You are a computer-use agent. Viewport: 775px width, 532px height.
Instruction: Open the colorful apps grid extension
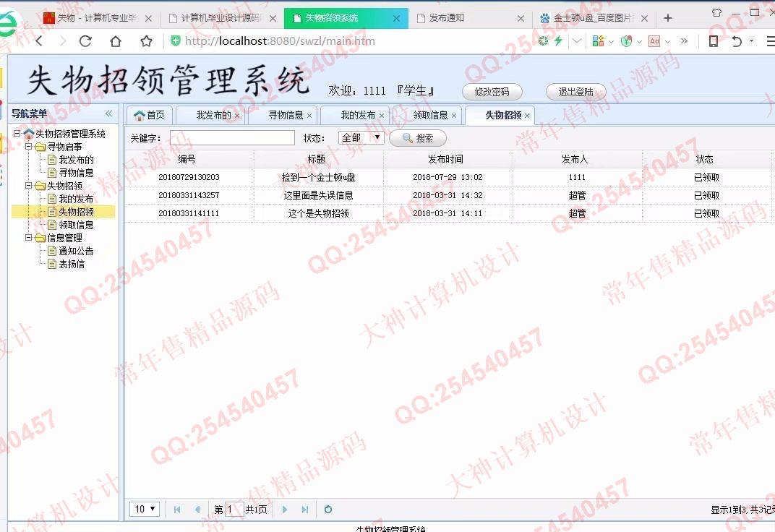pos(598,41)
